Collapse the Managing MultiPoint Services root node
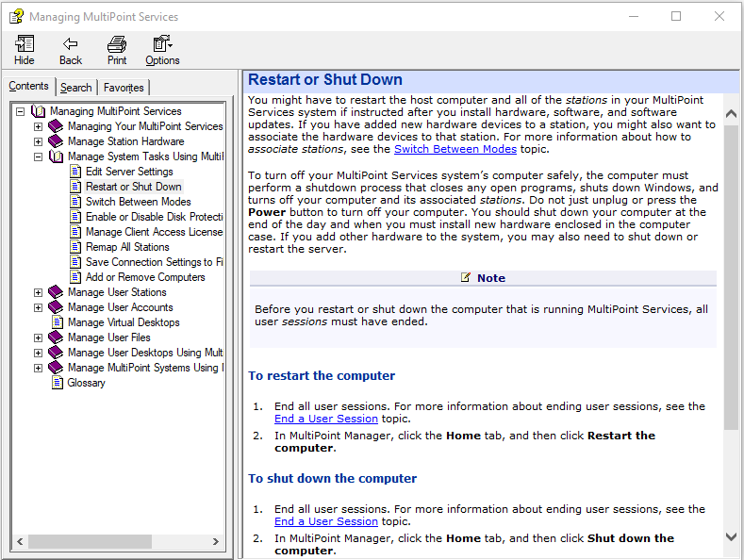744x560 pixels. [21, 111]
